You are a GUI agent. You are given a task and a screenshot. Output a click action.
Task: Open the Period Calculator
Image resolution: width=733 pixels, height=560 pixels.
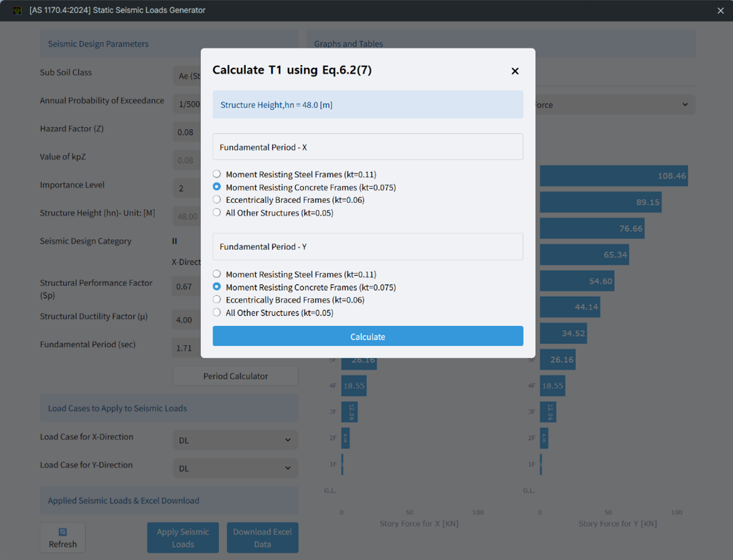235,376
